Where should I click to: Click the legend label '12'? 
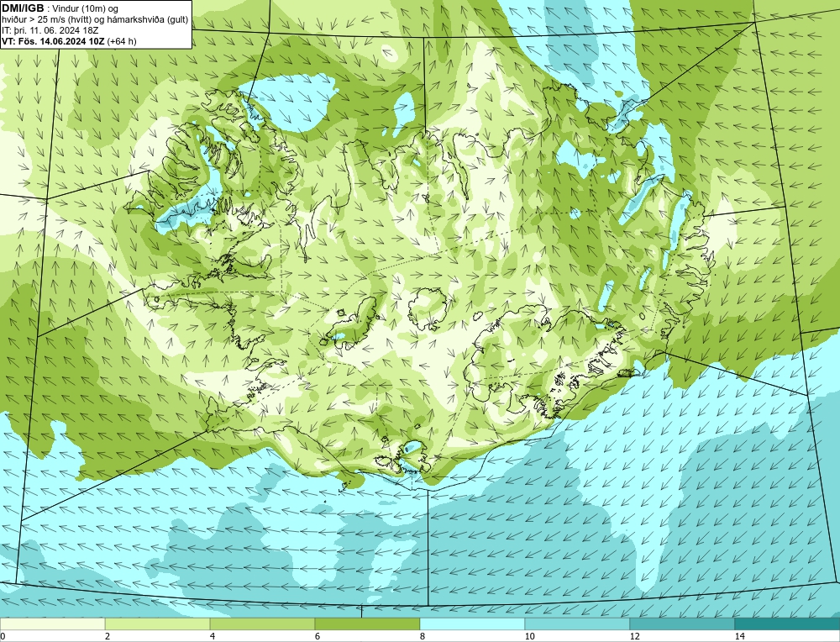635,636
